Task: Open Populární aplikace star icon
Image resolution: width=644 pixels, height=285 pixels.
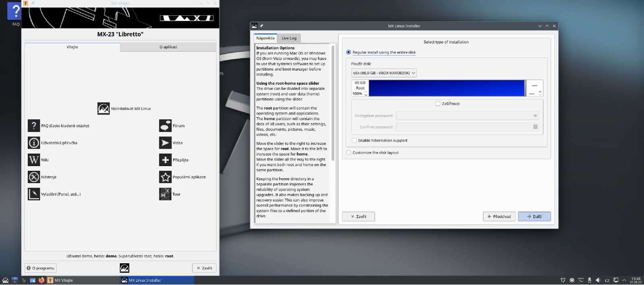Action: click(x=165, y=177)
